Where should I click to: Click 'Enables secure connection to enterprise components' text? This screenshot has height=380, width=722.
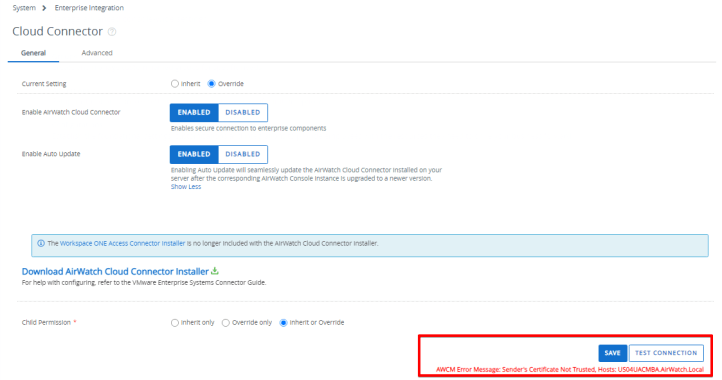[x=248, y=128]
